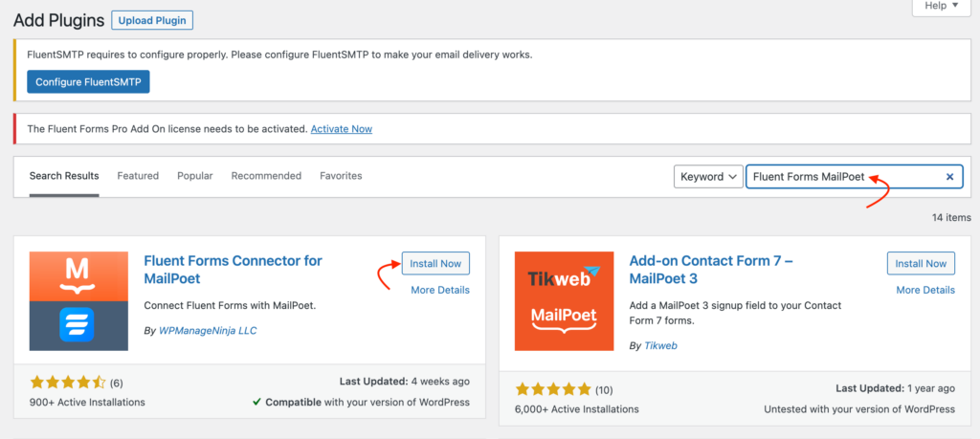
Task: Follow the Activate Now license link
Action: coord(342,129)
